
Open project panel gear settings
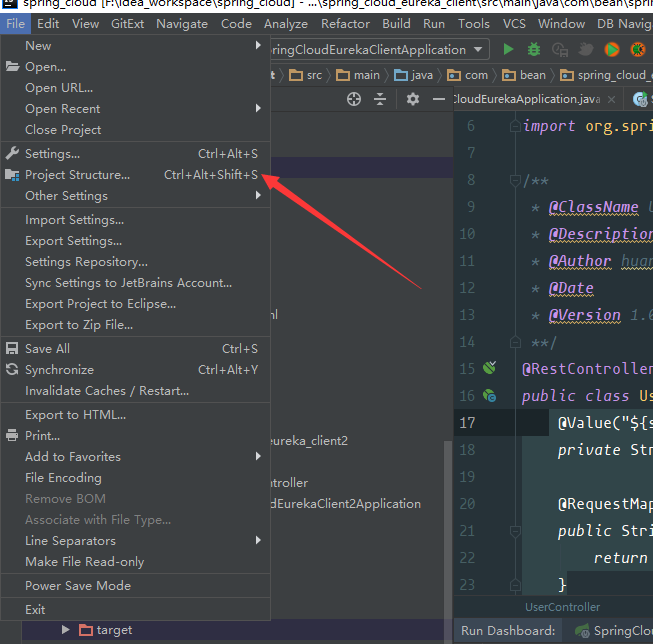413,99
